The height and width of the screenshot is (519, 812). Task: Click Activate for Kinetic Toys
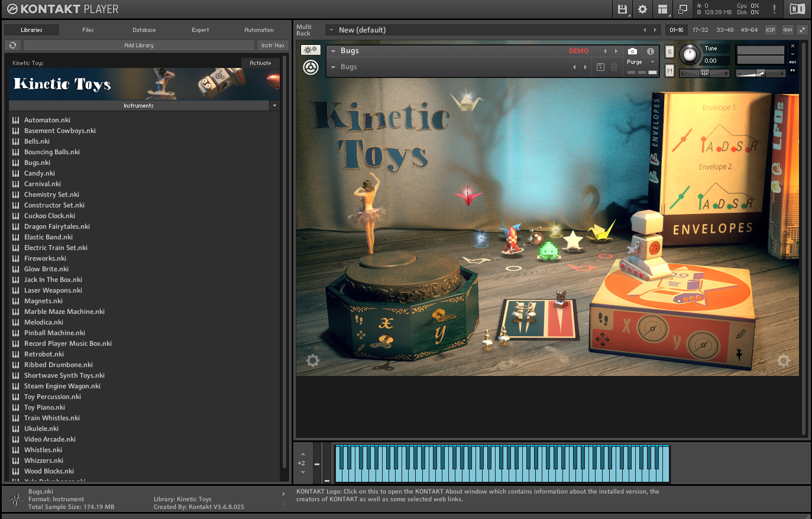260,63
